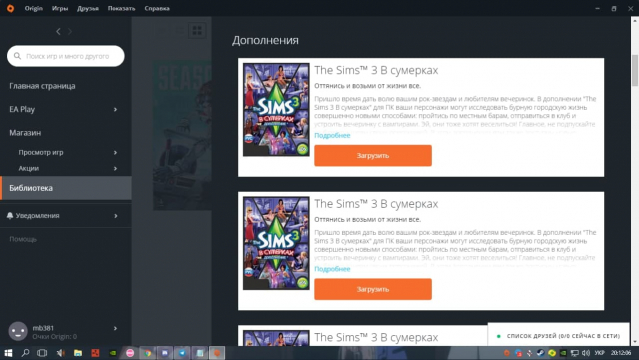Image resolution: width=639 pixels, height=360 pixels.
Task: Click the game search input field
Action: (66, 56)
